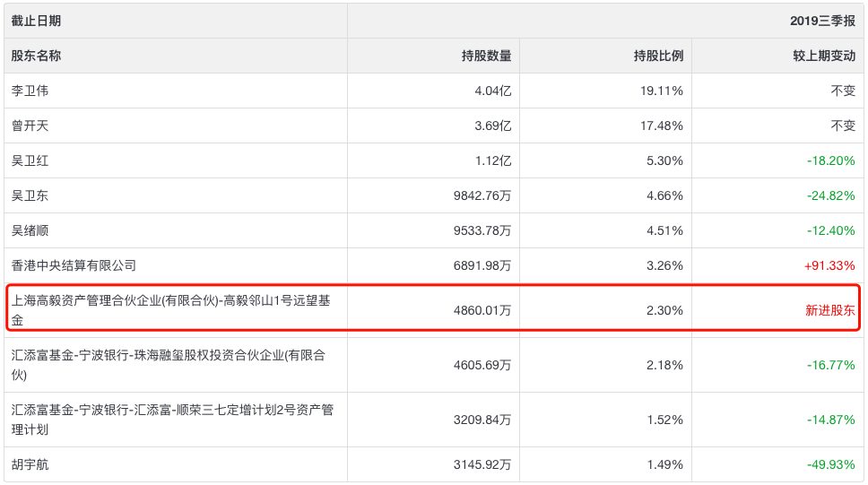The width and height of the screenshot is (868, 485).
Task: Click the 3.69亿 holding amount
Action: point(492,126)
